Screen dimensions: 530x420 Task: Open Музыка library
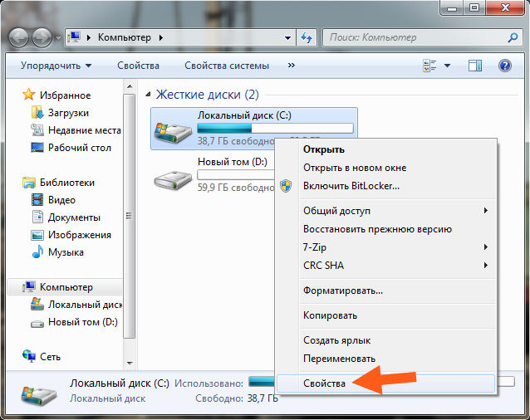click(x=66, y=252)
